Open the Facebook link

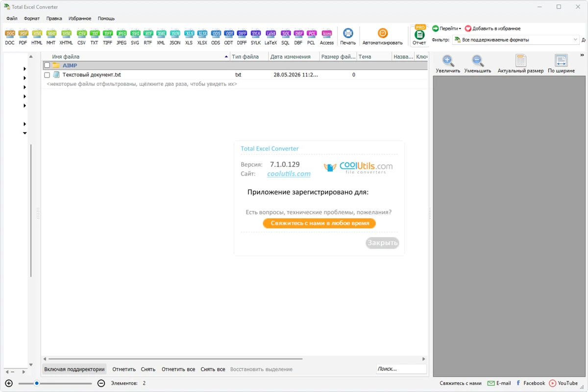(x=530, y=383)
